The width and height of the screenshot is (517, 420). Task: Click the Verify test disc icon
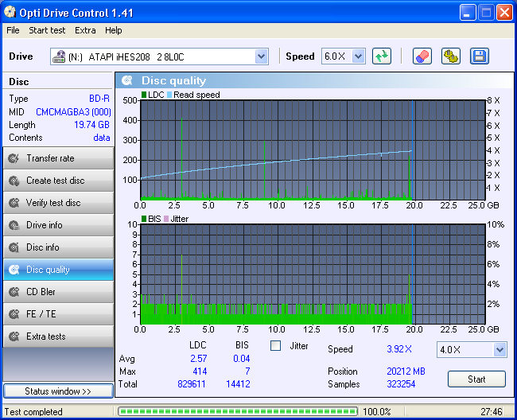pos(14,203)
